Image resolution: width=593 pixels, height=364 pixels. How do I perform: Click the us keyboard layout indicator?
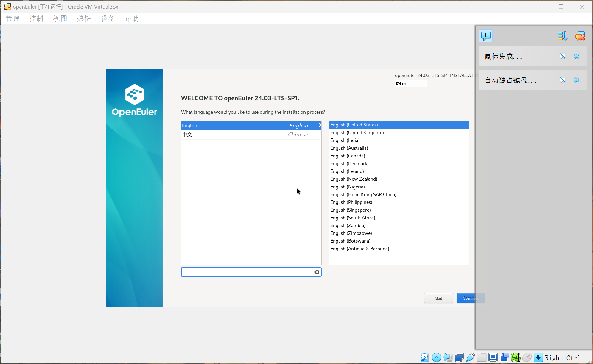[x=411, y=84]
